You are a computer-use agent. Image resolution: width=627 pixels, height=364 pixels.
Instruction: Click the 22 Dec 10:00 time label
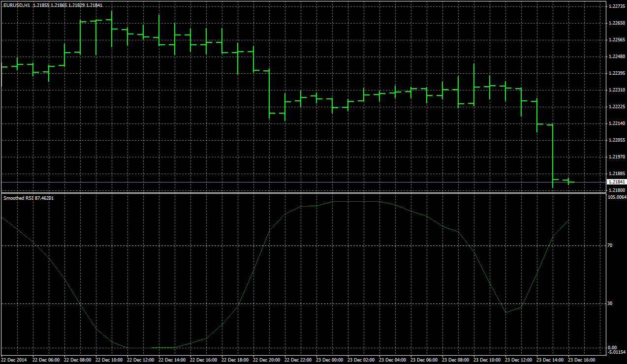(109, 360)
